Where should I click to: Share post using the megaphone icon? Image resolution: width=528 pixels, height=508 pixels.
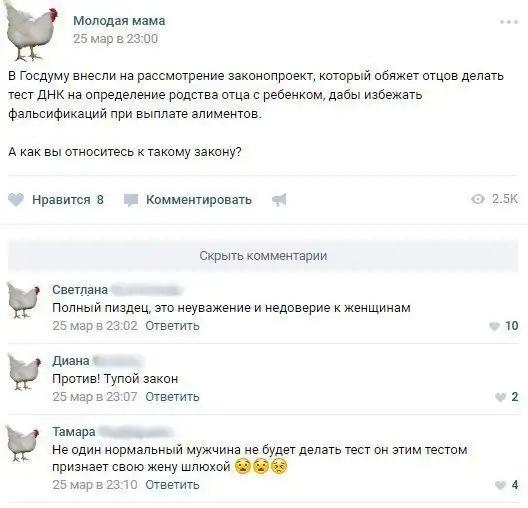pos(279,200)
